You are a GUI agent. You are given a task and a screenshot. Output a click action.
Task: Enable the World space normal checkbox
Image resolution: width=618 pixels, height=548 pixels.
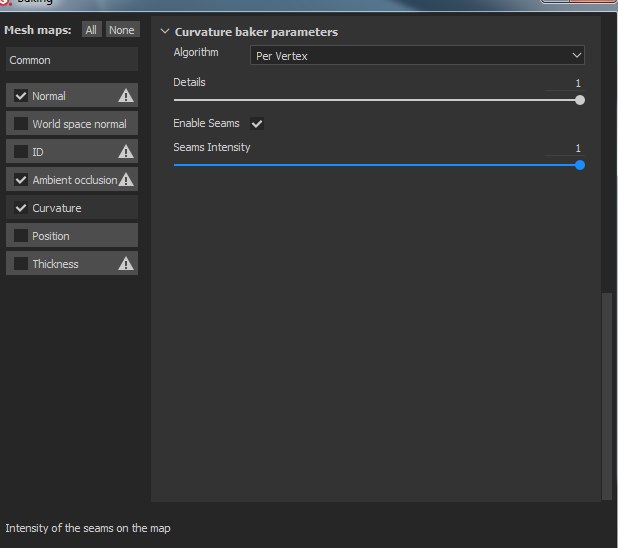point(20,123)
